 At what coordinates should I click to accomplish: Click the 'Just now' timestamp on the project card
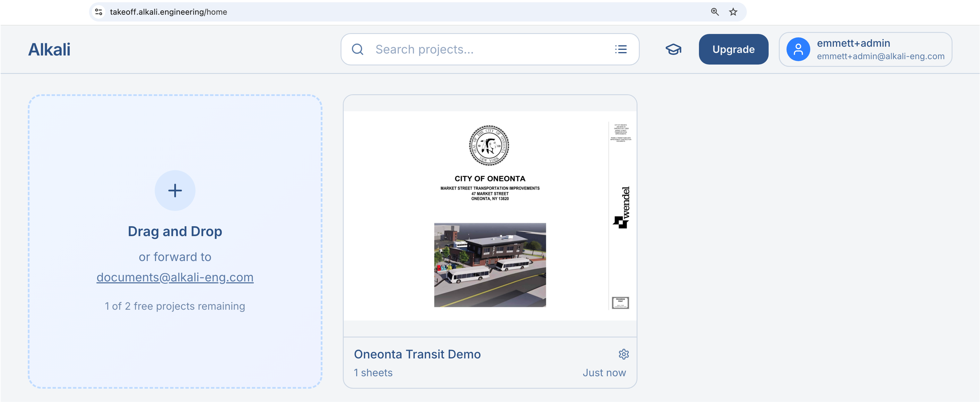click(604, 373)
